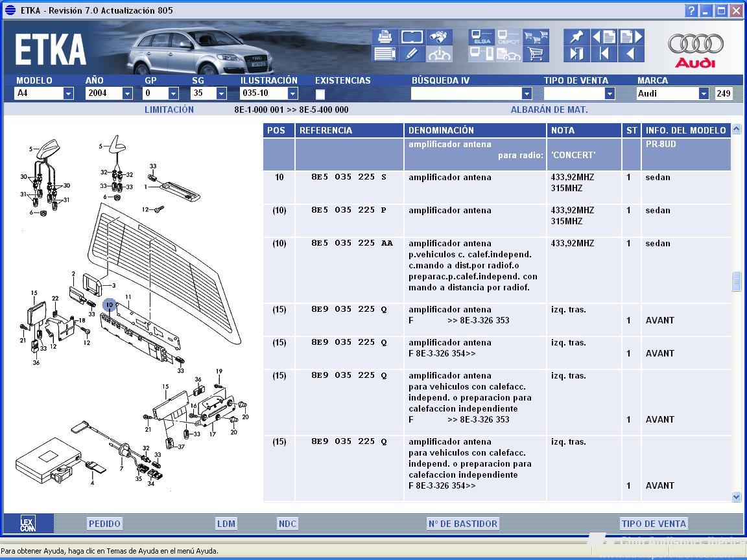The width and height of the screenshot is (747, 560).
Task: Click the computer-to-server transfer icon
Action: [481, 54]
